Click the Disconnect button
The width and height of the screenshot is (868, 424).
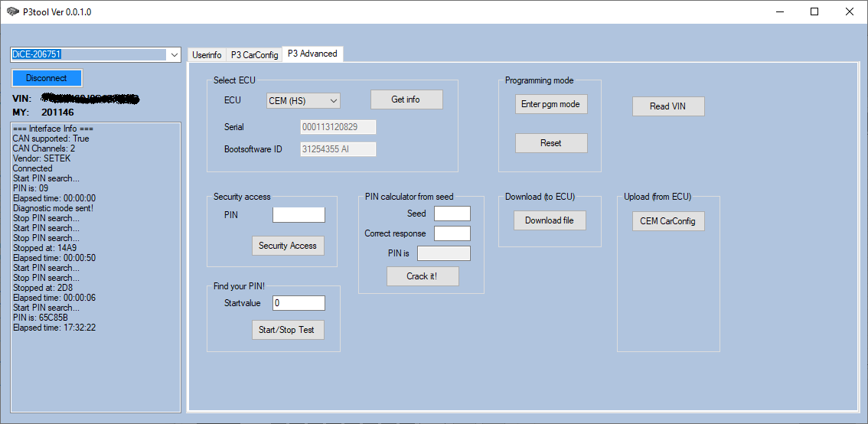(47, 78)
